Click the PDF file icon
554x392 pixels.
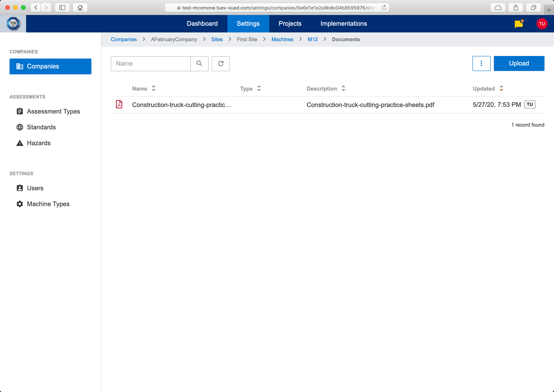119,104
